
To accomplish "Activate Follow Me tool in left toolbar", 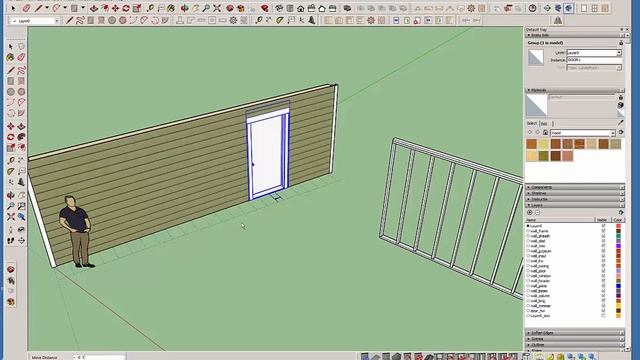I will click(x=21, y=137).
